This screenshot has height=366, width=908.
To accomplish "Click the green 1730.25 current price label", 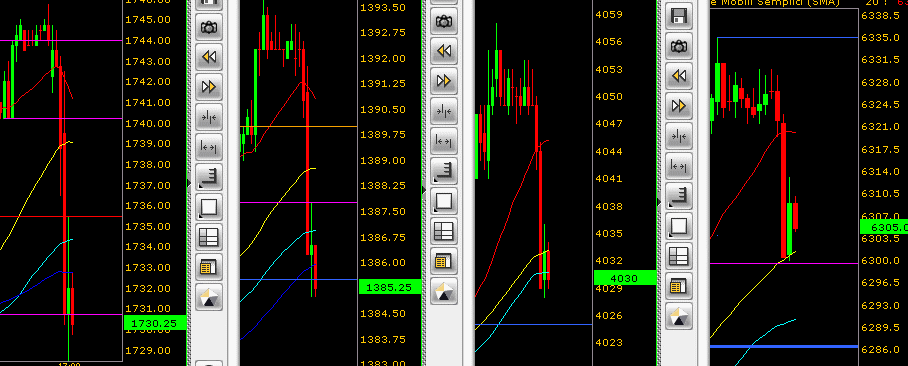I will click(x=155, y=323).
